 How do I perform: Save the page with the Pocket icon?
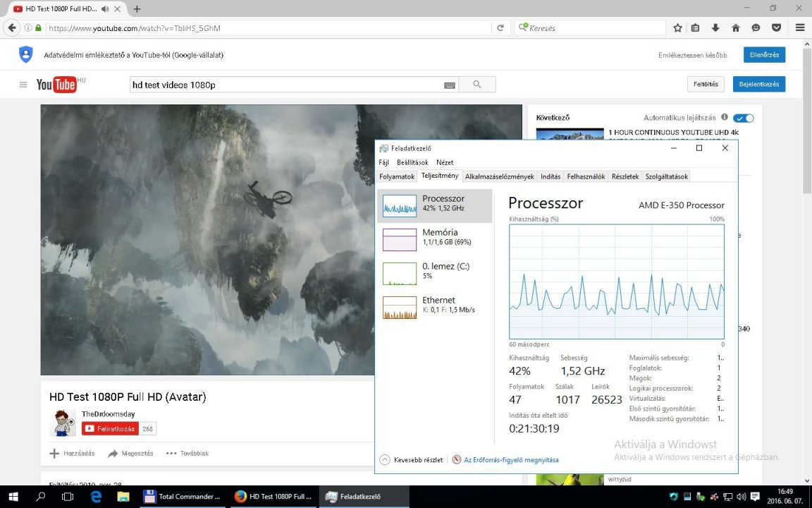(x=776, y=28)
